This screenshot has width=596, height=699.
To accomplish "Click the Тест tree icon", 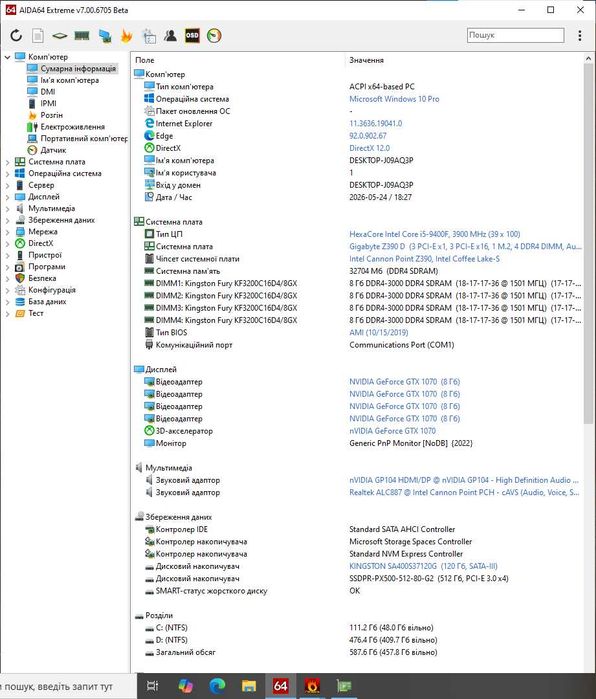I will click(x=20, y=313).
